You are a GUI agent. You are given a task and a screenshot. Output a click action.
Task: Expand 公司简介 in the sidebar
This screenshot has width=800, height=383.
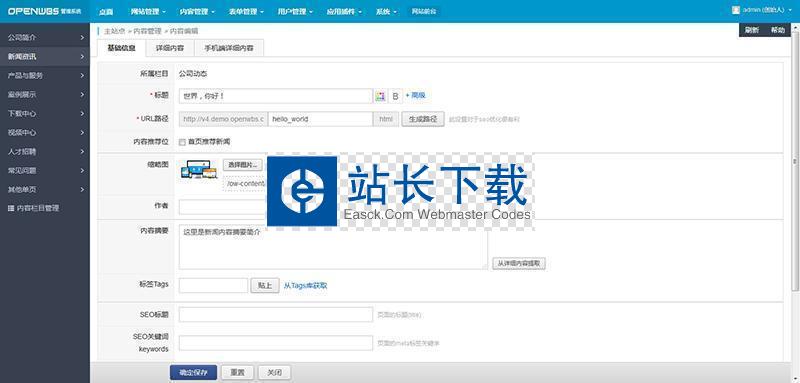coord(45,38)
